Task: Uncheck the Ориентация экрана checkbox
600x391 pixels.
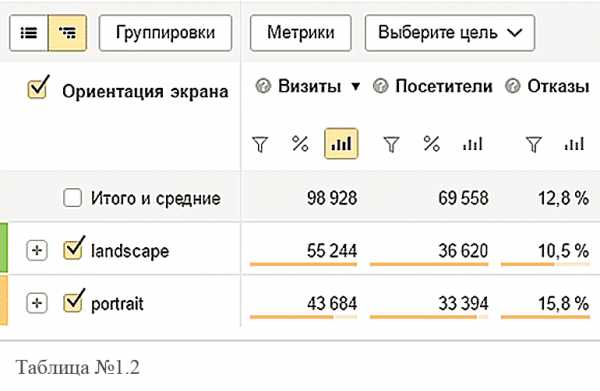Action: tap(38, 88)
